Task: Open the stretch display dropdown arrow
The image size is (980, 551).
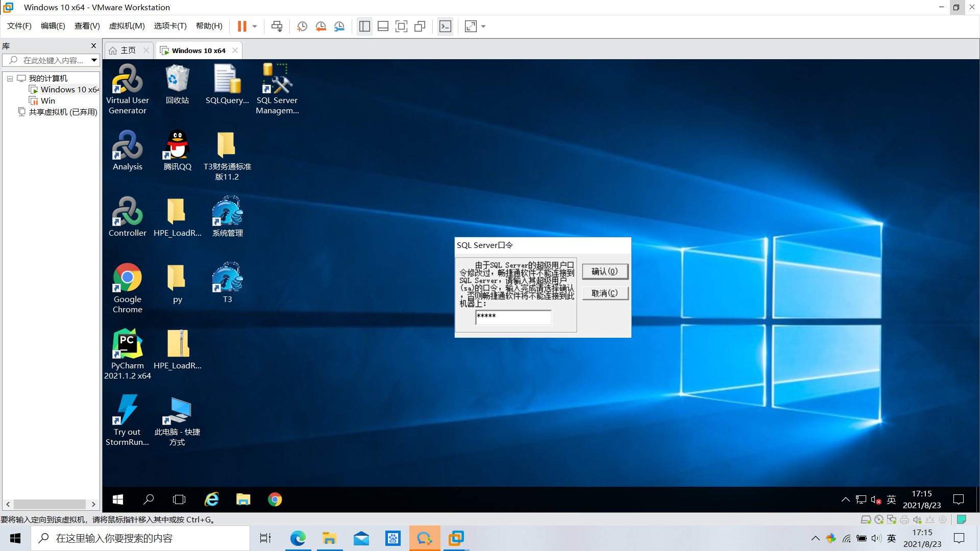Action: pyautogui.click(x=483, y=26)
